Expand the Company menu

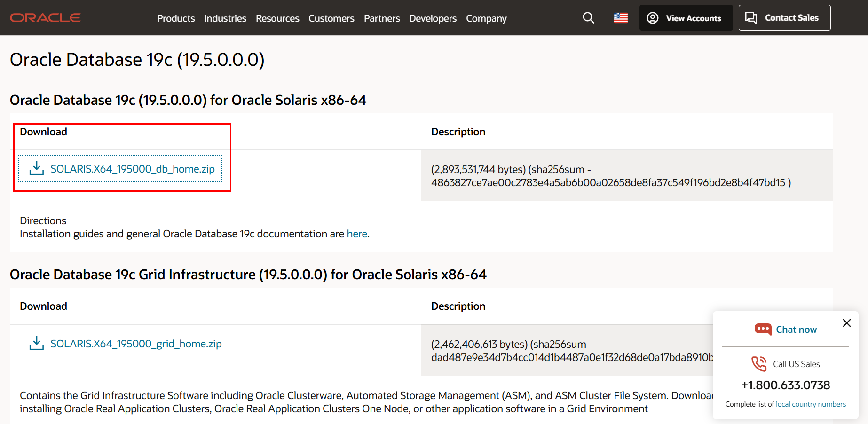[x=486, y=18]
